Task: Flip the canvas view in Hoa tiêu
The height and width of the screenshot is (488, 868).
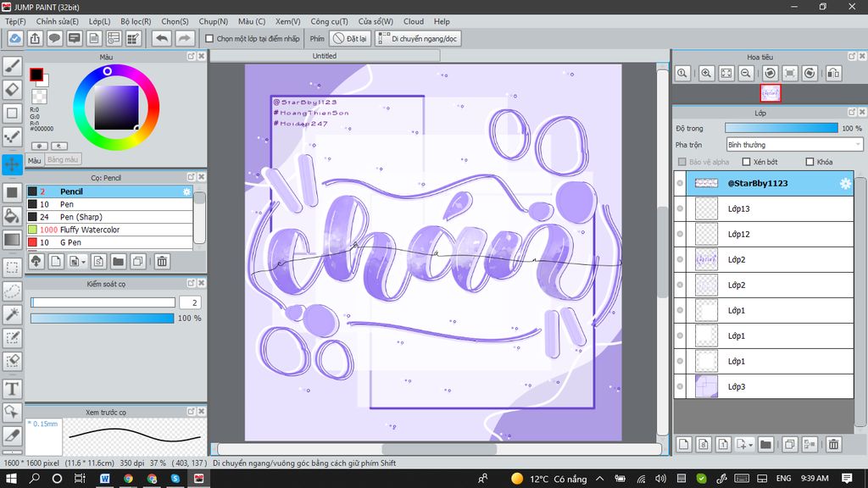Action: [833, 73]
